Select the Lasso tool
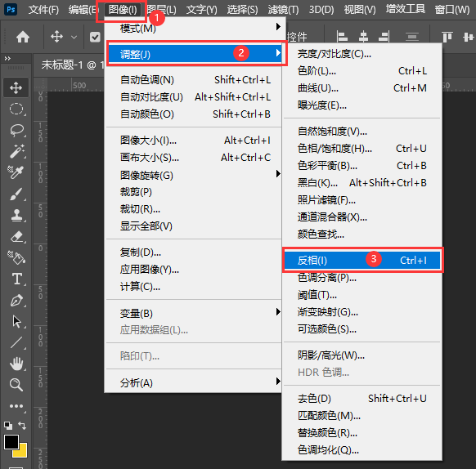476x469 pixels. (x=16, y=130)
